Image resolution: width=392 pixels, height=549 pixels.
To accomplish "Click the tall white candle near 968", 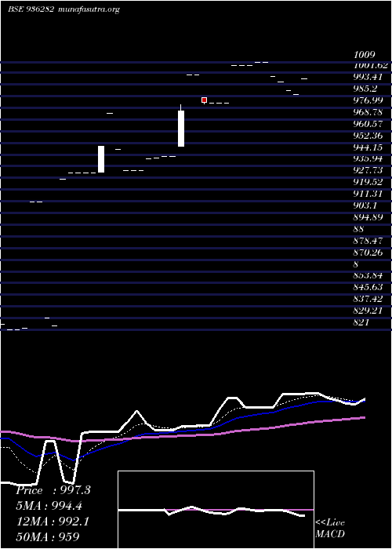I will pyautogui.click(x=181, y=129).
